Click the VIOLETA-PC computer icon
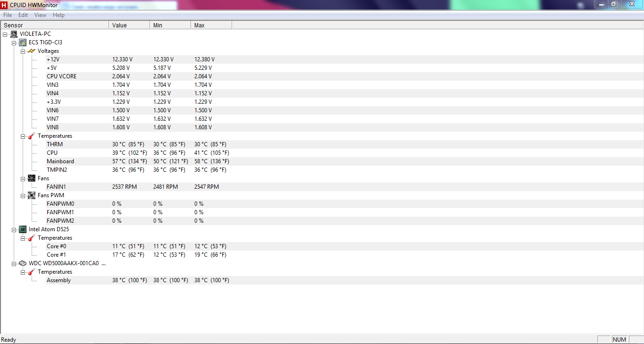Image resolution: width=644 pixels, height=344 pixels. 14,34
